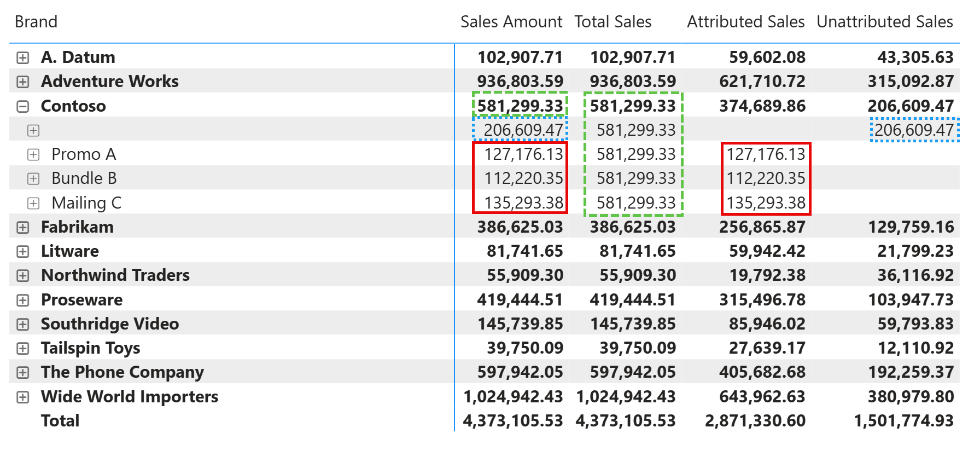
Task: Expand the Adventure Works row
Action: [22, 82]
